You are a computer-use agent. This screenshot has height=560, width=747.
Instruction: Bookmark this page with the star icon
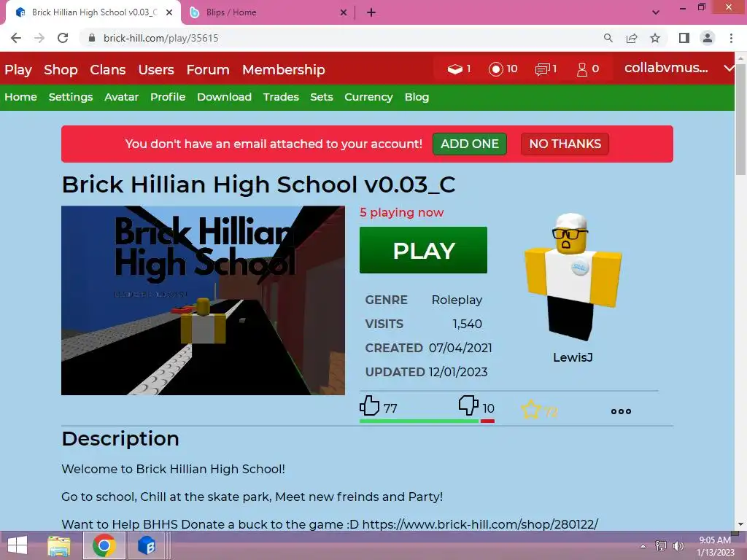coord(655,38)
